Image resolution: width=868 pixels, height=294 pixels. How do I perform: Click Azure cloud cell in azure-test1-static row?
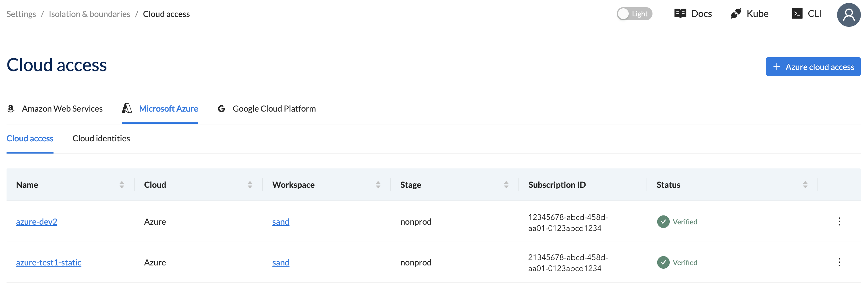click(155, 262)
